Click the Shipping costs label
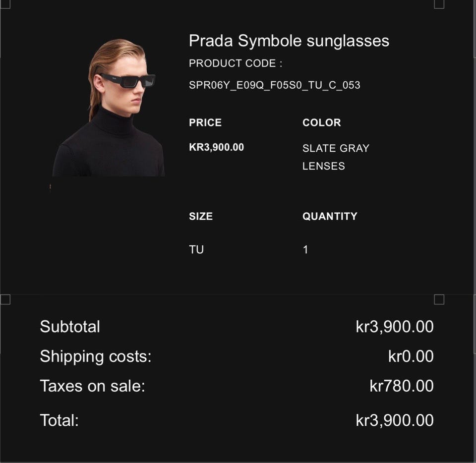Screen dimensions: 476x463 coord(95,356)
